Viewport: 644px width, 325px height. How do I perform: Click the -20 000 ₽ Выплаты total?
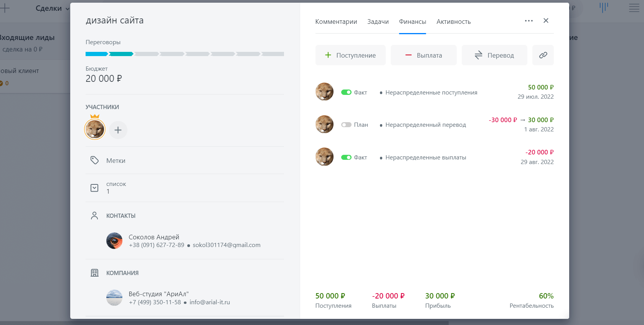coord(388,296)
